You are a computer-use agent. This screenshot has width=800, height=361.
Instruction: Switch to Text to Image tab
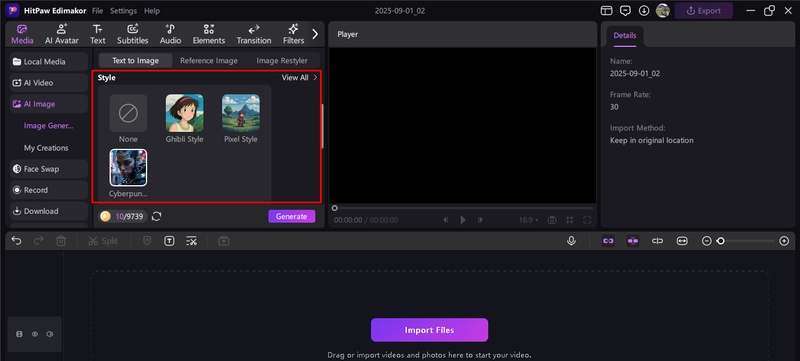tap(135, 61)
